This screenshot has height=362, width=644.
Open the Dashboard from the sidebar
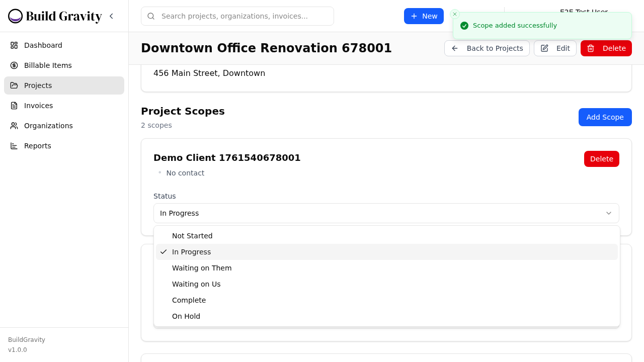[x=43, y=45]
